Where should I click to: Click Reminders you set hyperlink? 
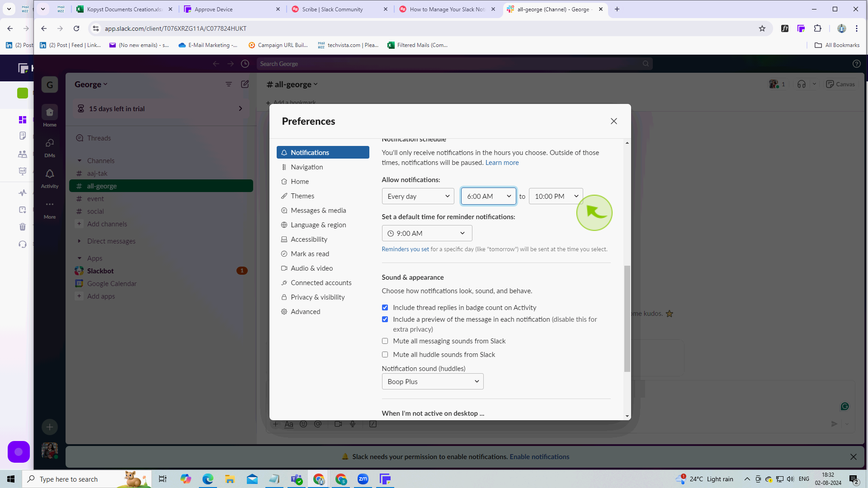pos(406,249)
